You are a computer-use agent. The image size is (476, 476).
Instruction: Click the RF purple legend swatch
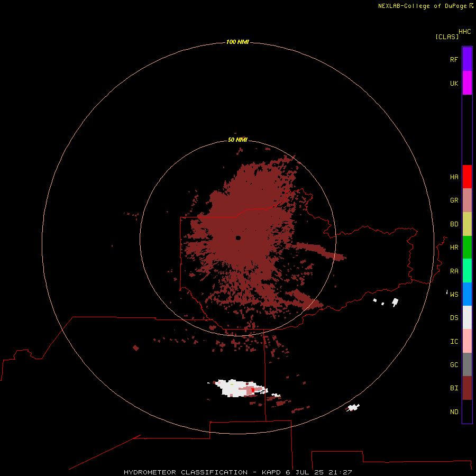click(x=467, y=59)
